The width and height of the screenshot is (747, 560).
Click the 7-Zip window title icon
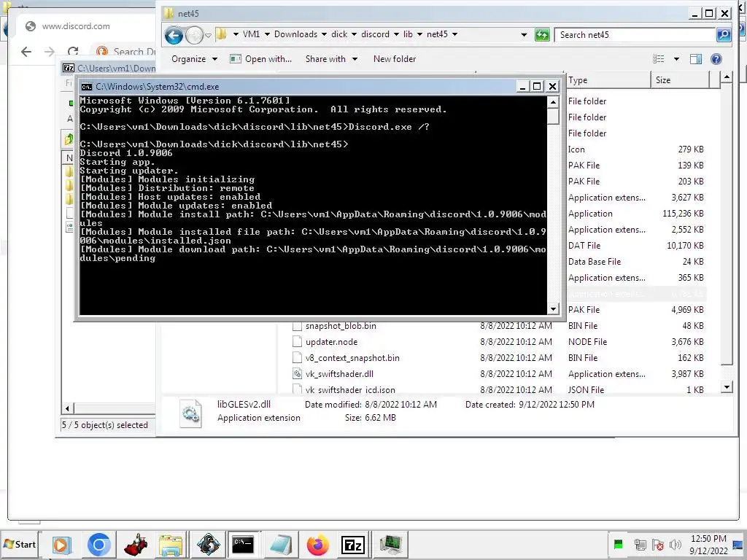pos(69,68)
